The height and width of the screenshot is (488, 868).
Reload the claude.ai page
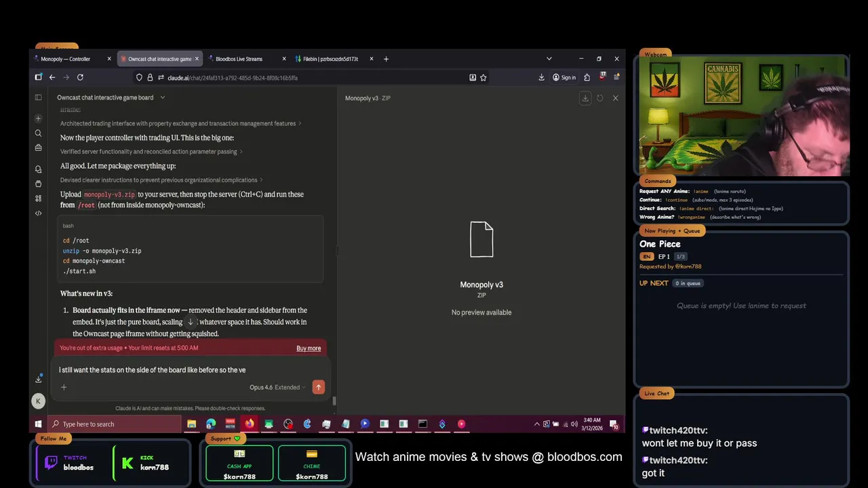(80, 77)
